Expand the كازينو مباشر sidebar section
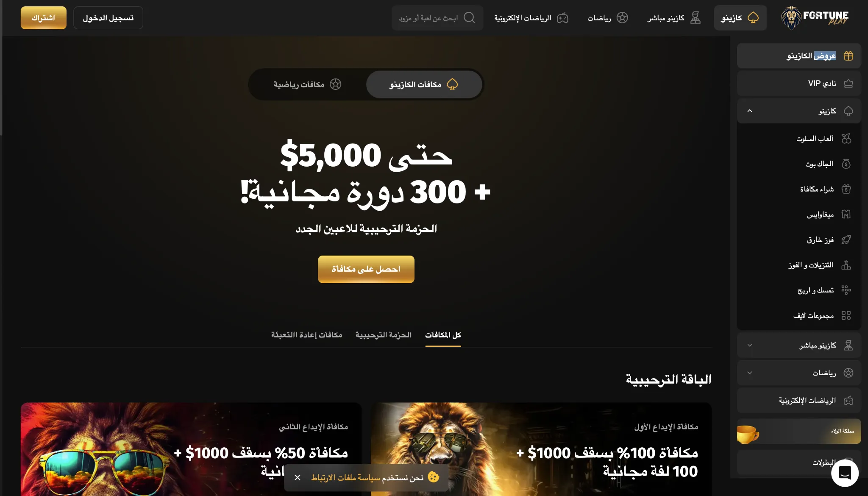 750,346
